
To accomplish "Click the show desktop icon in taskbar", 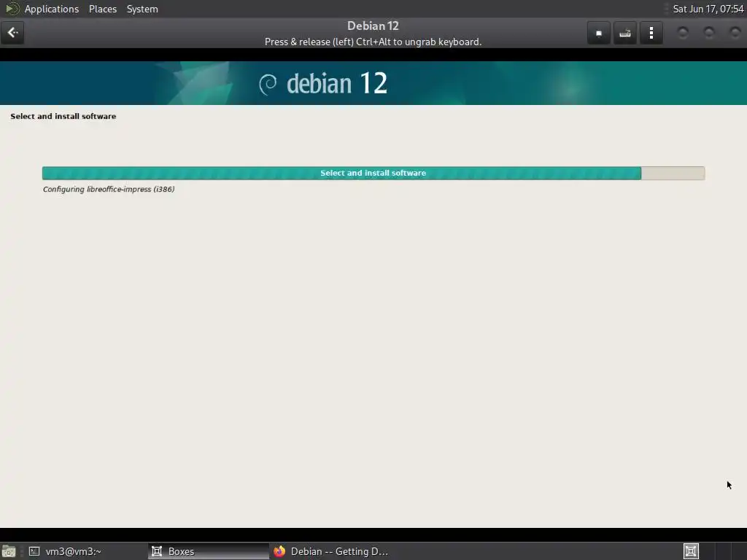I will 8,551.
